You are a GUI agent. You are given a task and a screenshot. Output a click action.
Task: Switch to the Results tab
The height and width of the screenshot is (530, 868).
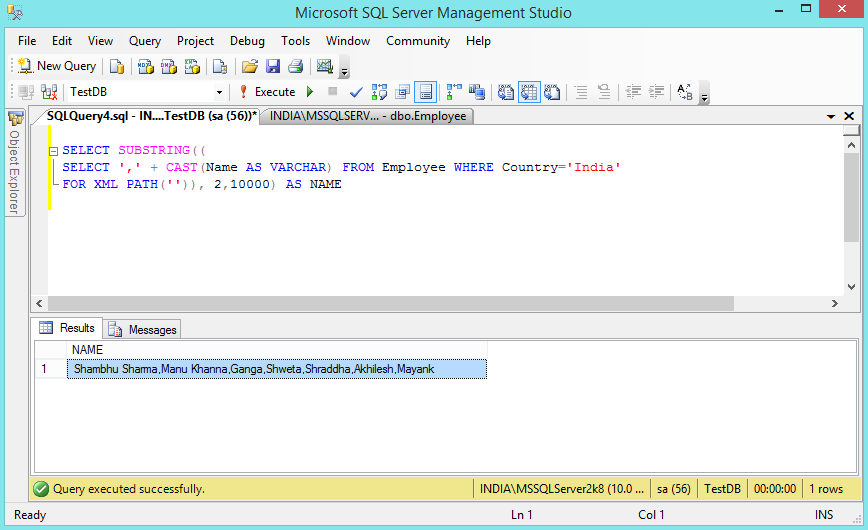tap(68, 328)
